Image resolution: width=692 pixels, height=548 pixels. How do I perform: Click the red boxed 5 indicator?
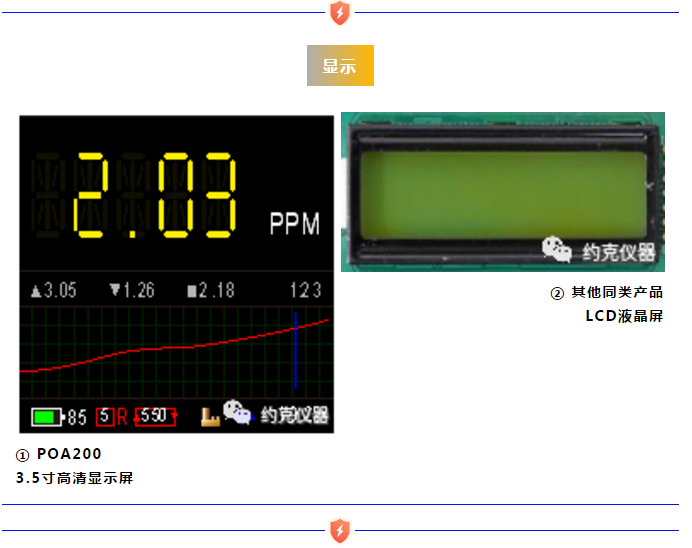click(105, 416)
